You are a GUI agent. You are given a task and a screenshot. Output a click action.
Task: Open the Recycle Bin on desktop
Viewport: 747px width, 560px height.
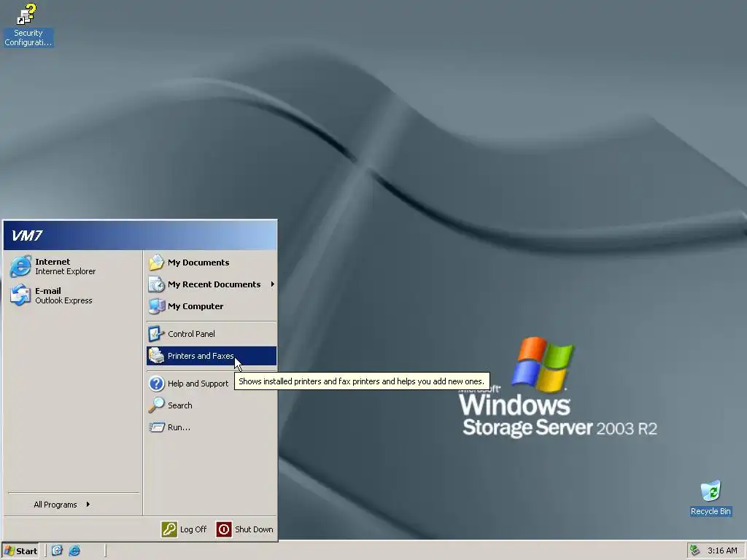pyautogui.click(x=711, y=498)
